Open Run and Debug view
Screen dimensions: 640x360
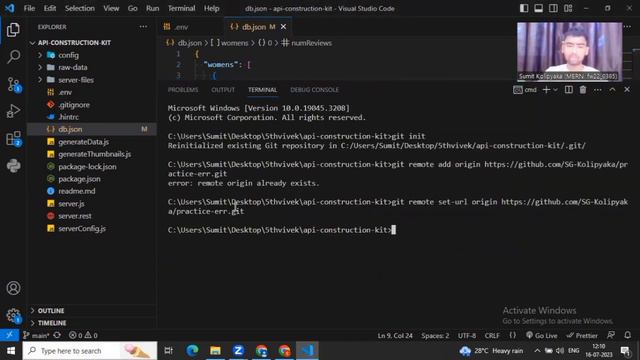13,111
